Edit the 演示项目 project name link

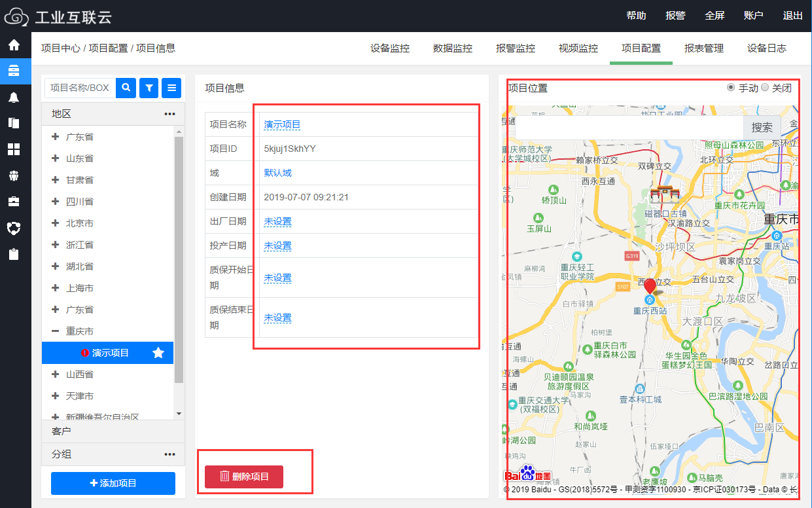click(282, 124)
